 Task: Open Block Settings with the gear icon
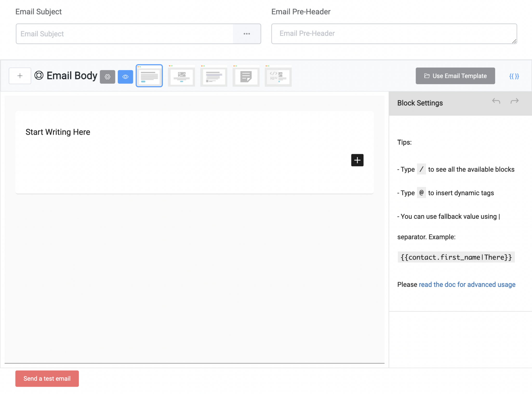pos(108,76)
